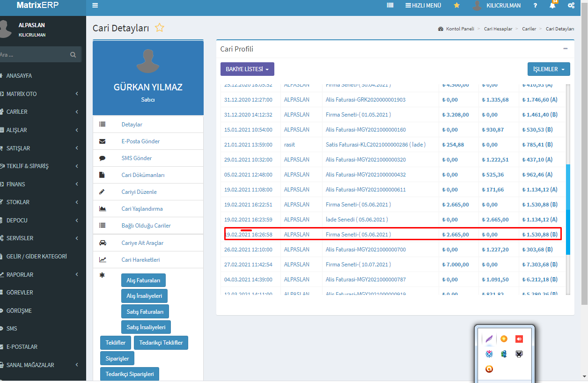Select Cari Yaşlandırma menu item

[x=142, y=209]
